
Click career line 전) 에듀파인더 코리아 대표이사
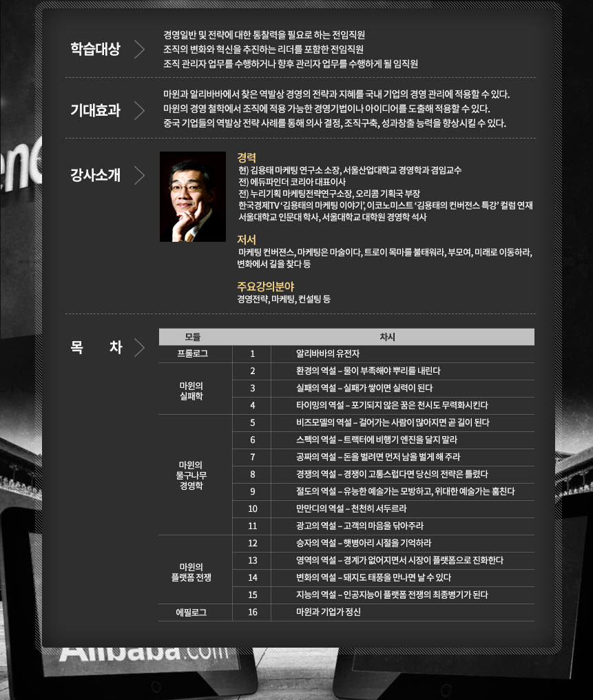point(292,182)
